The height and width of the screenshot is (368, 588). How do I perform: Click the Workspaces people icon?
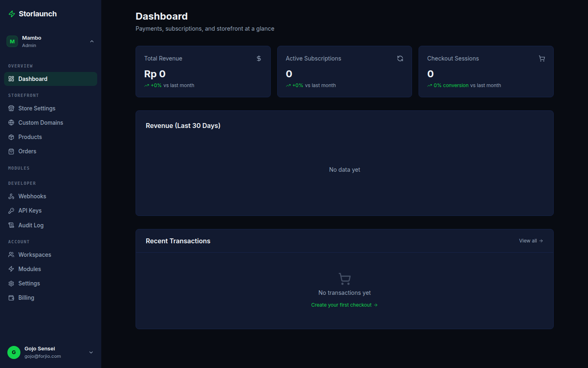click(11, 255)
